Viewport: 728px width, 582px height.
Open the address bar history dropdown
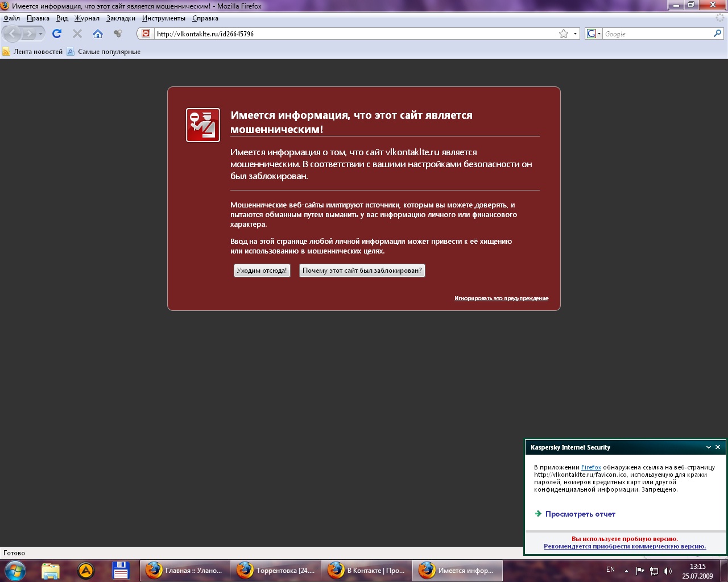pos(575,34)
